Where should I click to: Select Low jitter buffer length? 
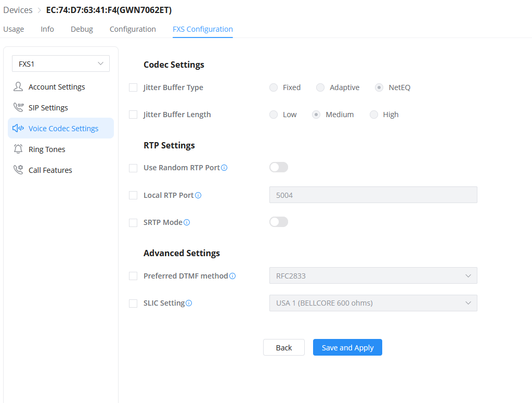pos(274,115)
